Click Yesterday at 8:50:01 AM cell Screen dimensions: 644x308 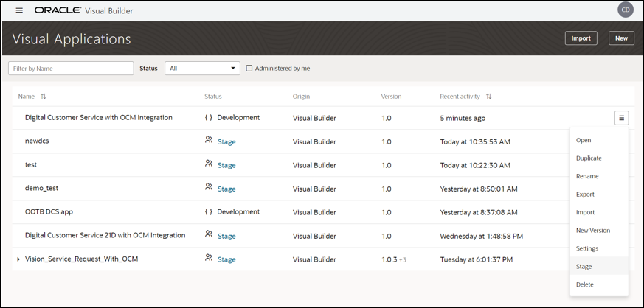coord(479,189)
